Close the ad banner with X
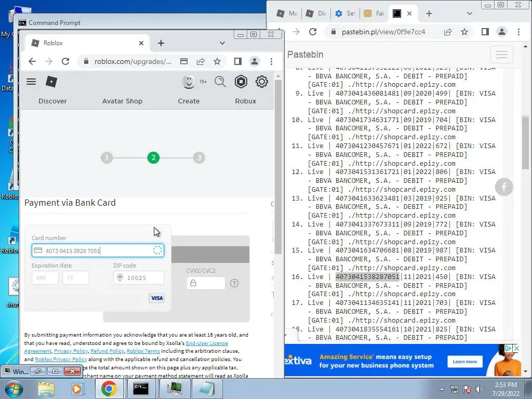The width and height of the screenshot is (532, 399). point(516,348)
